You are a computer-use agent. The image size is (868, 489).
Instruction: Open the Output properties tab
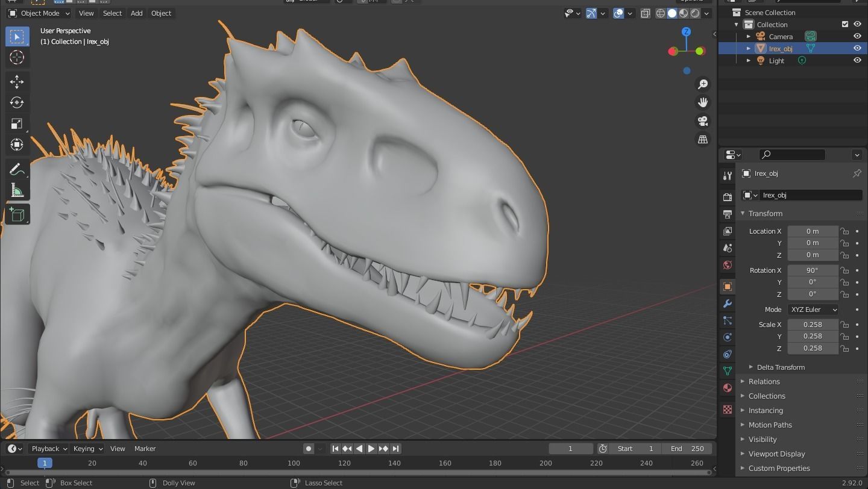pyautogui.click(x=728, y=214)
